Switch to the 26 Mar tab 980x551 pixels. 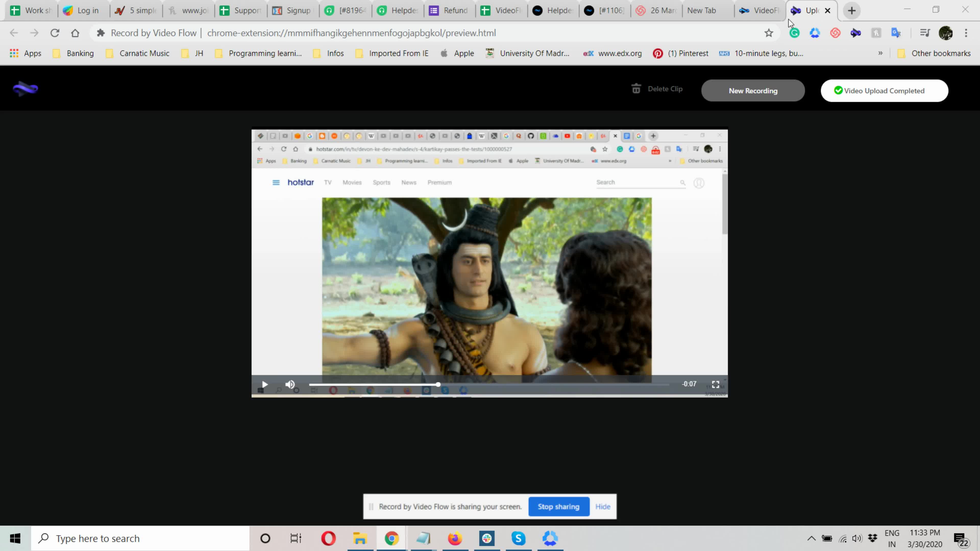pos(656,11)
